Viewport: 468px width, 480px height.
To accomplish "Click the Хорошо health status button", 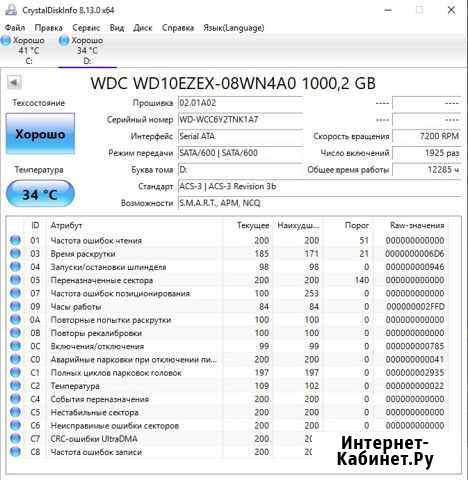I will tap(40, 134).
